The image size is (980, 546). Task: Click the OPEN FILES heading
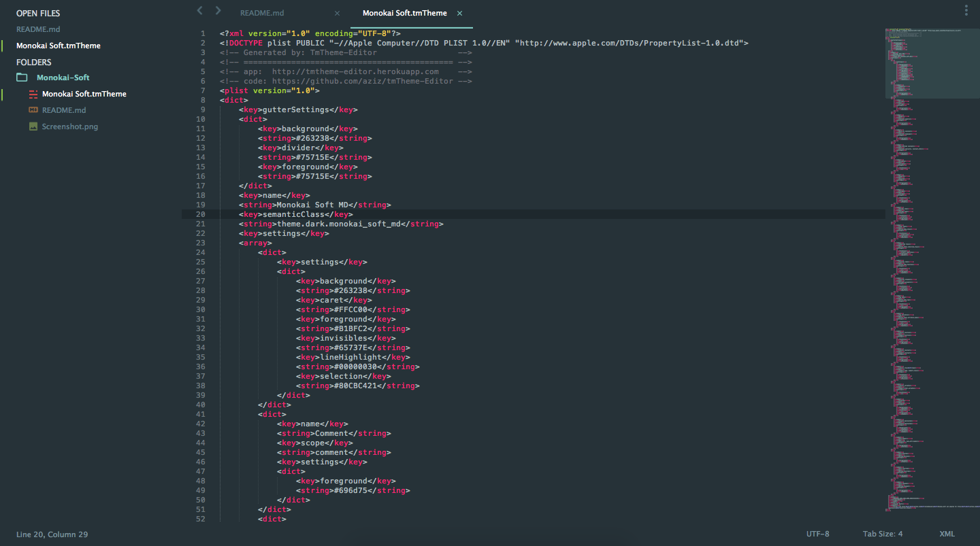point(38,13)
